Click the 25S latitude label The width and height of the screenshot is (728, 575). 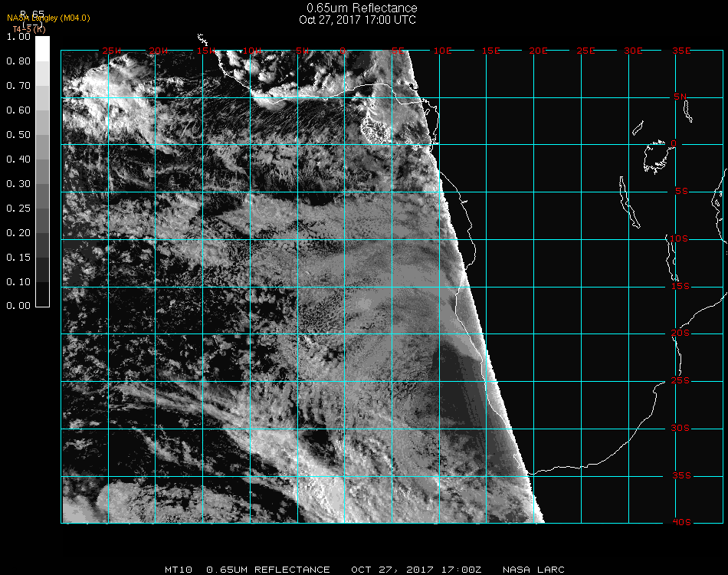tap(680, 381)
